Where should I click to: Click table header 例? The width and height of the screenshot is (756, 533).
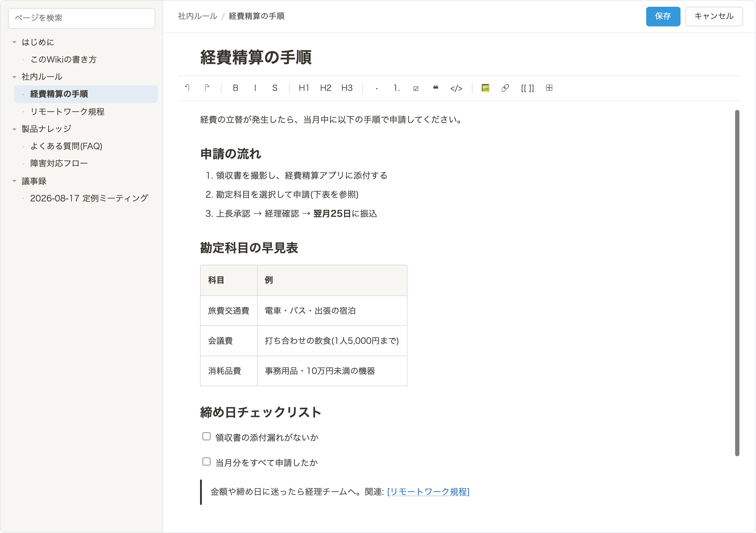pyautogui.click(x=332, y=280)
